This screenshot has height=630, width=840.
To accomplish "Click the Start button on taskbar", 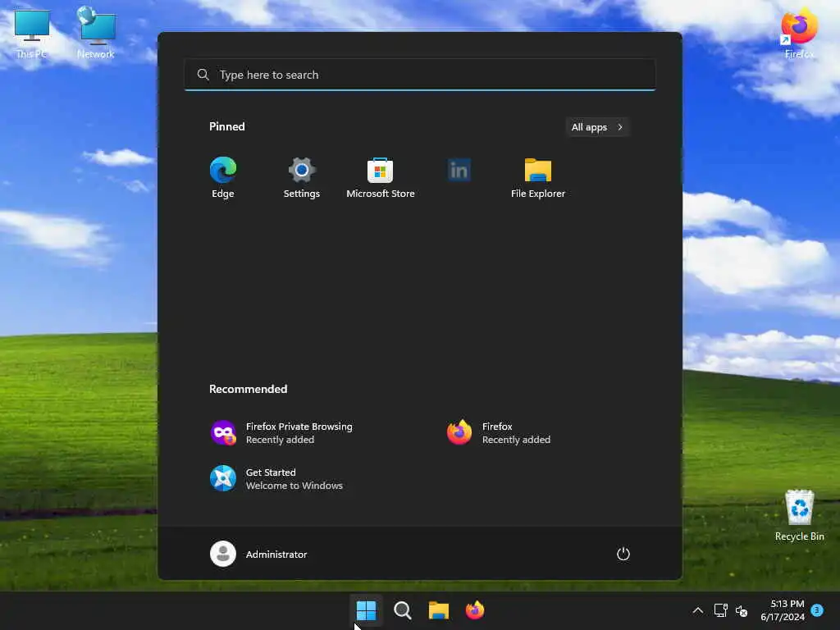I will point(367,610).
